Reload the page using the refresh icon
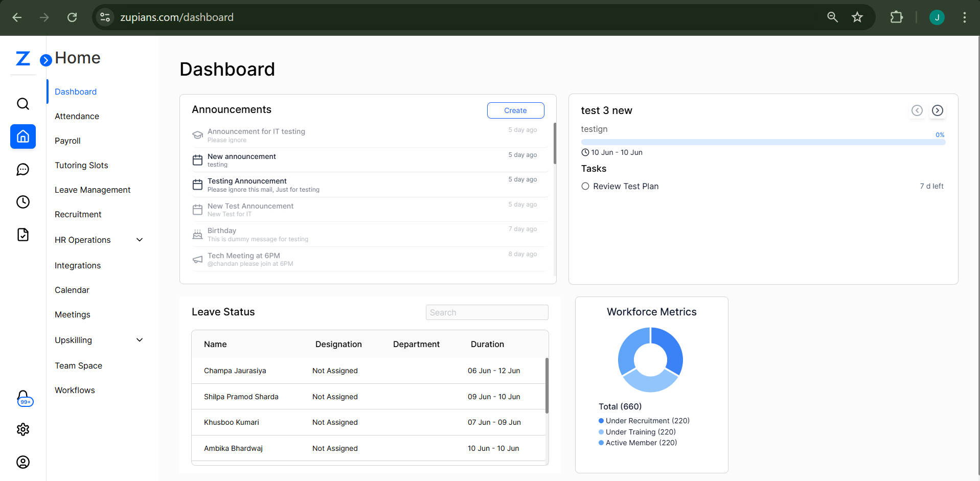 [x=72, y=17]
